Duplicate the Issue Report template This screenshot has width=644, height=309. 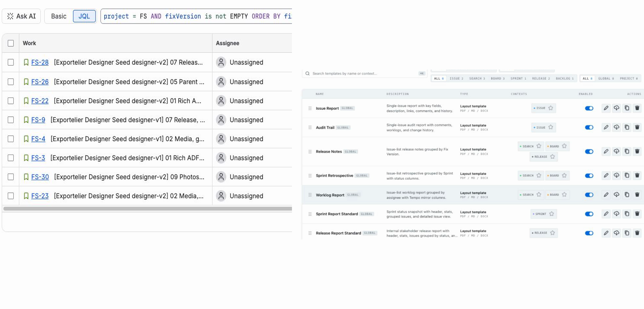627,108
